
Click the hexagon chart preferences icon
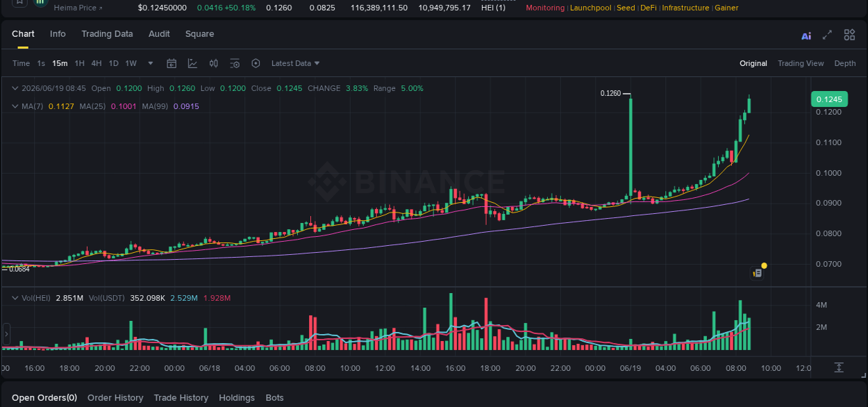click(256, 63)
